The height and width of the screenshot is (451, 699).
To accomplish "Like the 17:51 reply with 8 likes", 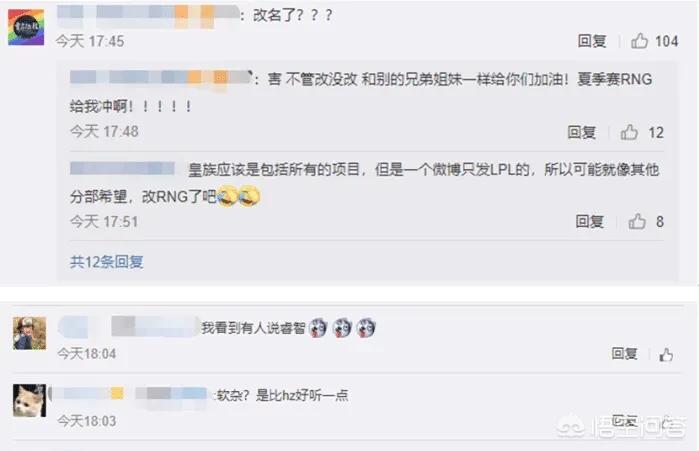I will pos(637,221).
